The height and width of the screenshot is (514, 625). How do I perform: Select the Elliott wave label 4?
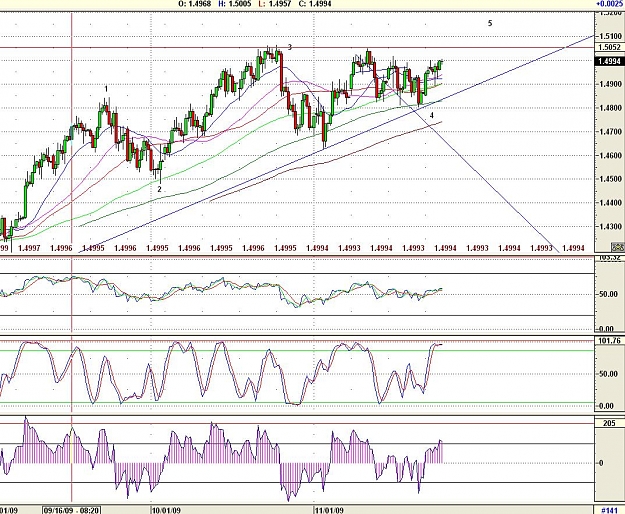coord(432,116)
